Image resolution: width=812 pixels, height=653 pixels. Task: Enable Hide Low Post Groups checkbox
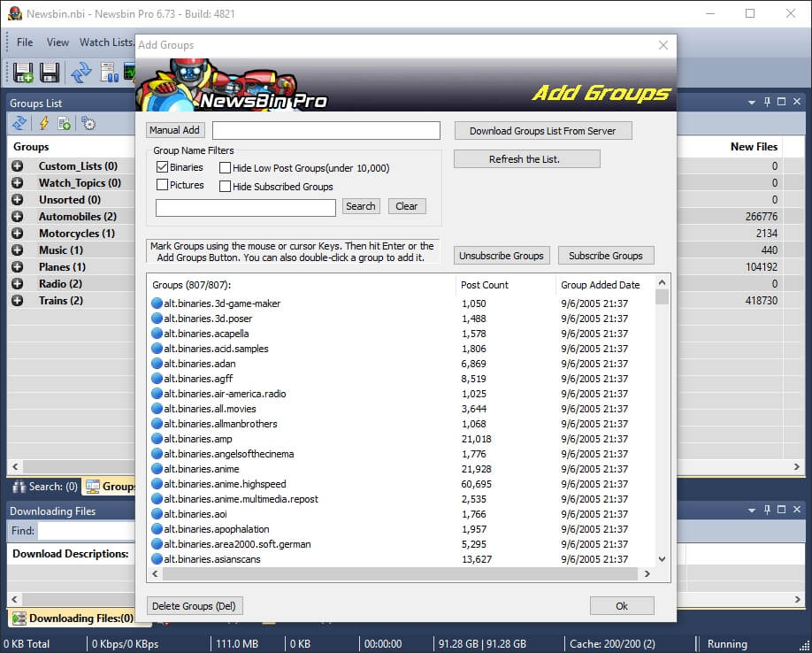225,168
